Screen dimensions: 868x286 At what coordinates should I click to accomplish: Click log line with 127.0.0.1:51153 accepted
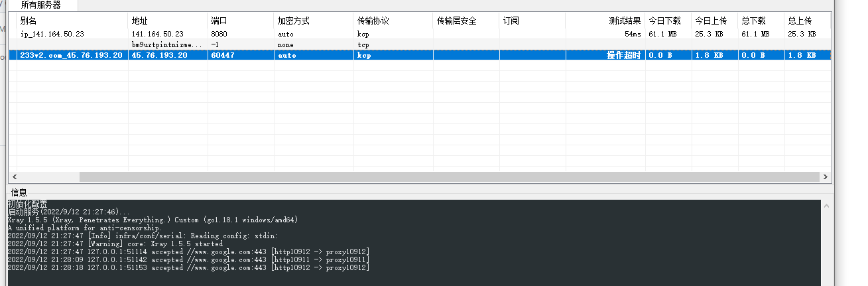click(188, 267)
